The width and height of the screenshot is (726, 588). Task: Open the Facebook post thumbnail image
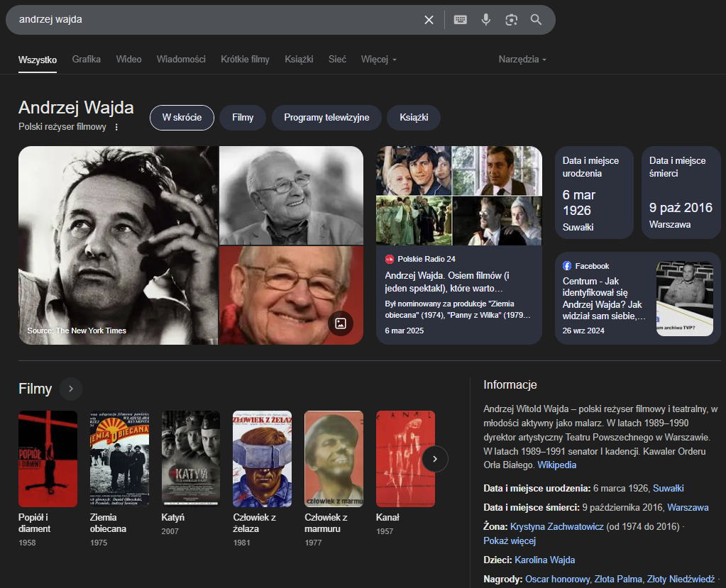point(685,299)
